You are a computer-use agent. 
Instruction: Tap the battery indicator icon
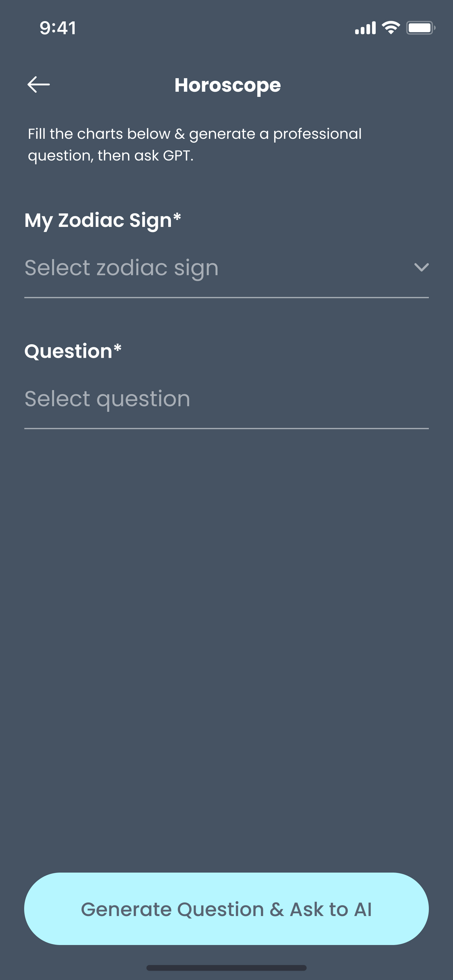click(421, 28)
